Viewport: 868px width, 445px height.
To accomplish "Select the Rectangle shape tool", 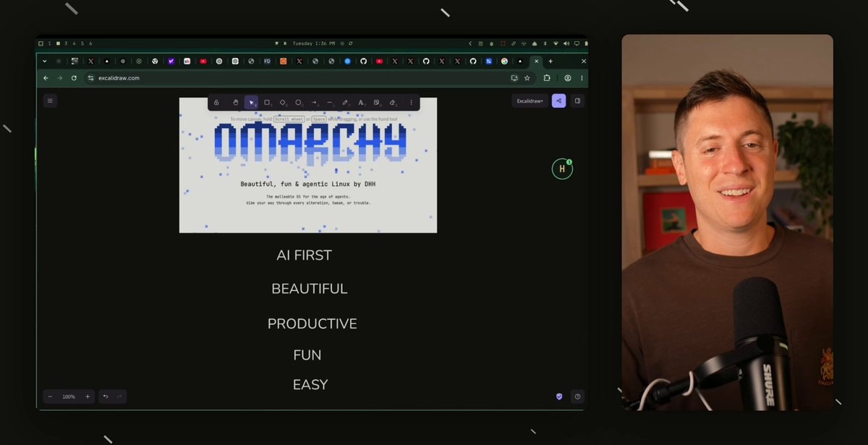I will (x=267, y=103).
